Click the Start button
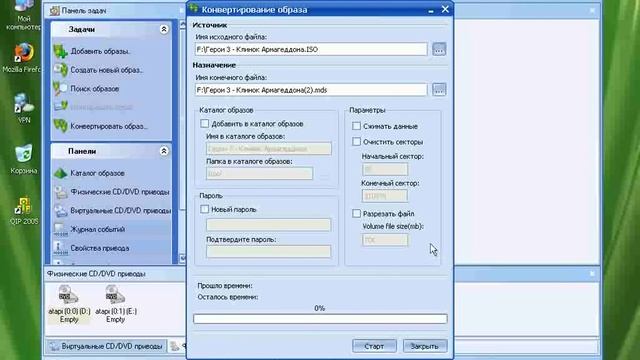This screenshot has width=640, height=360. [374, 346]
